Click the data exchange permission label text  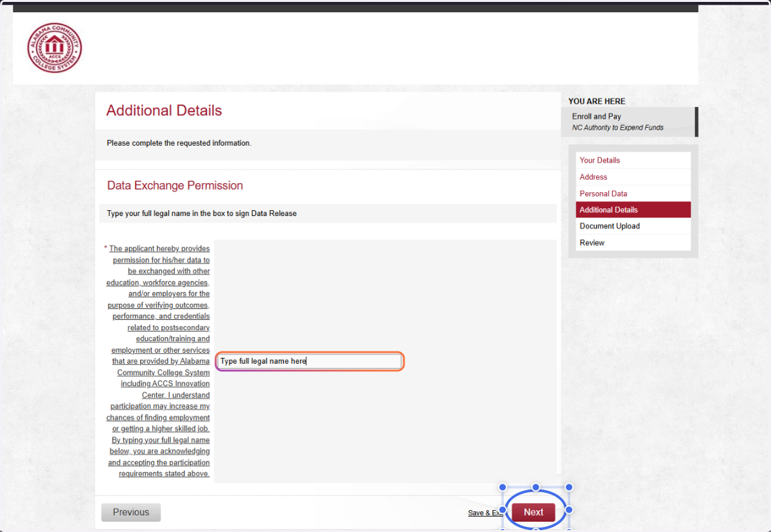coord(158,361)
